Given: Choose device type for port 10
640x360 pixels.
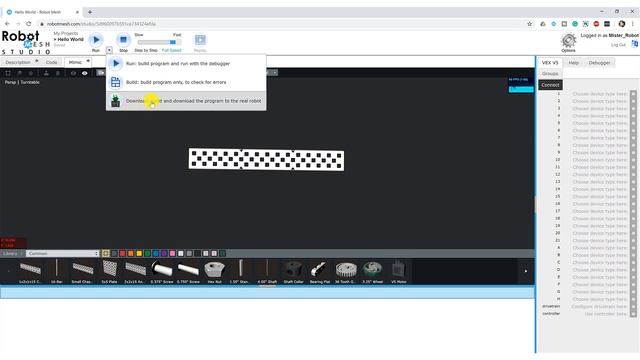Looking at the screenshot, I should (x=599, y=160).
